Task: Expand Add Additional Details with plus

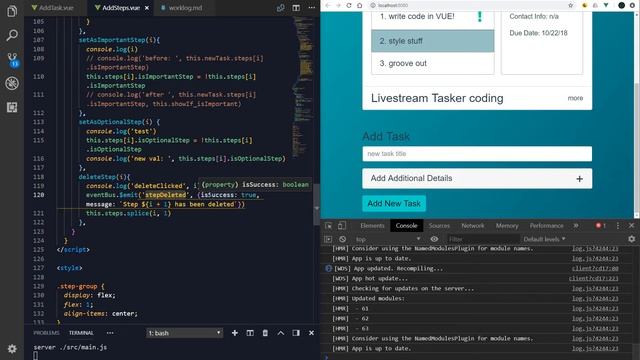Action: (579, 179)
